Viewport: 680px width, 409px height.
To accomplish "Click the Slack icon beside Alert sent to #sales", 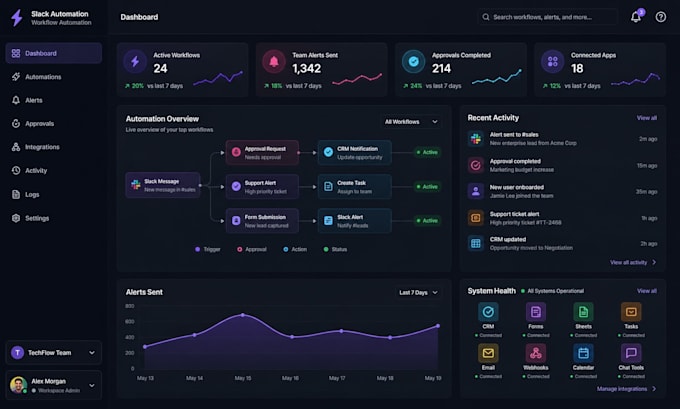I will [x=476, y=139].
